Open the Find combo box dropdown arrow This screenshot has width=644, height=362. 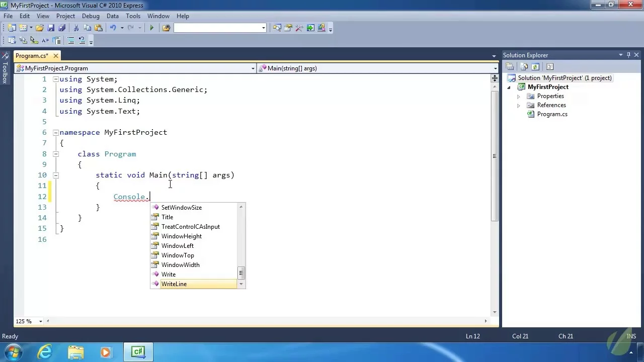[x=263, y=28]
